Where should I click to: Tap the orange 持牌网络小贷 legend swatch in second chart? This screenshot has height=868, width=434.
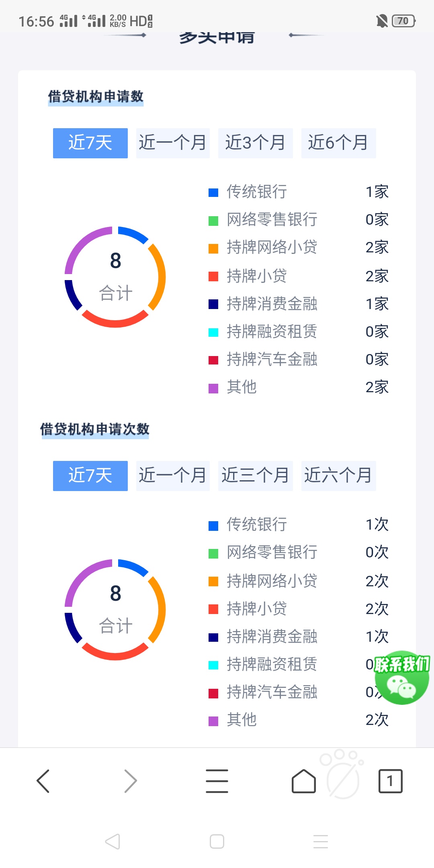pyautogui.click(x=213, y=581)
